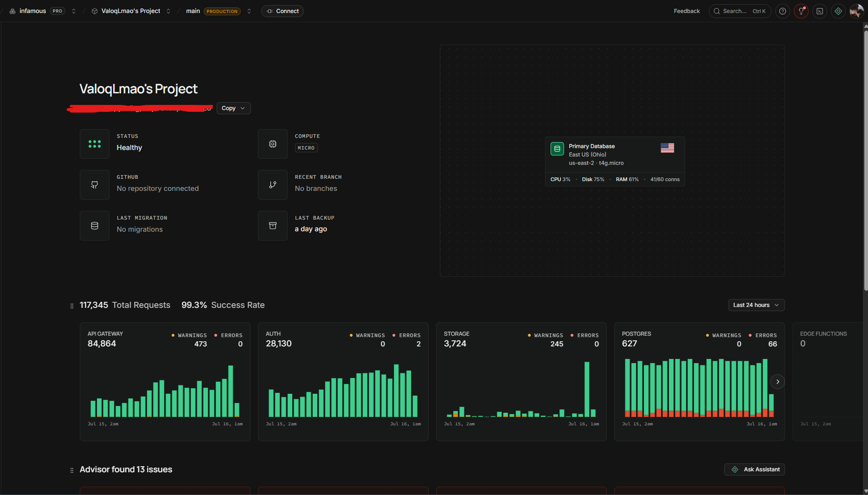The image size is (868, 495).
Task: Click the project cube icon beside ValoqLmao's Project
Action: [95, 11]
